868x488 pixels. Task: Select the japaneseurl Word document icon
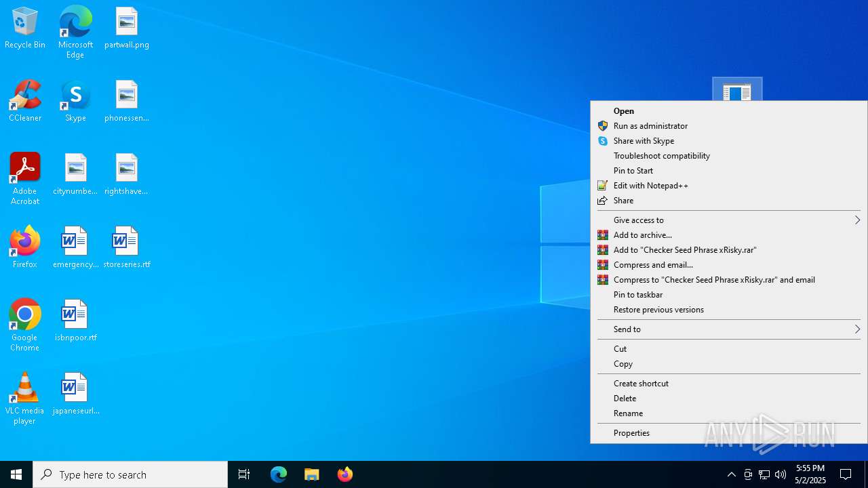coord(75,394)
